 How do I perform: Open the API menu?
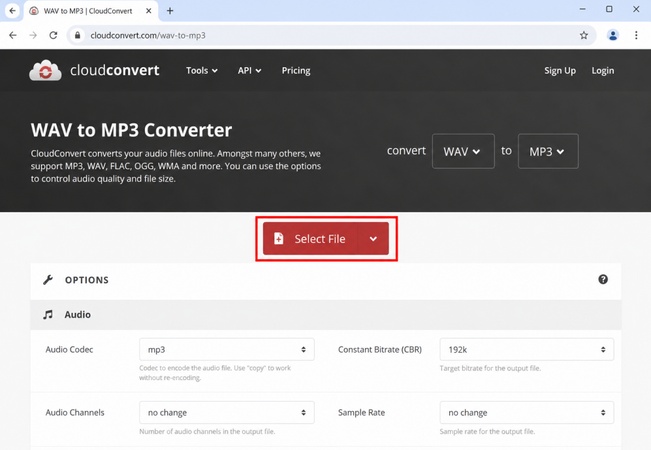(x=249, y=71)
